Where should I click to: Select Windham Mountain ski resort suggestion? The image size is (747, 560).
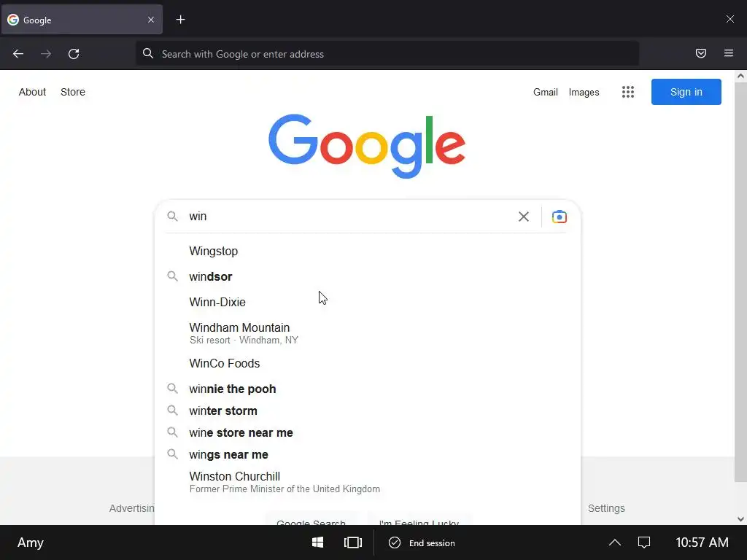pos(368,333)
